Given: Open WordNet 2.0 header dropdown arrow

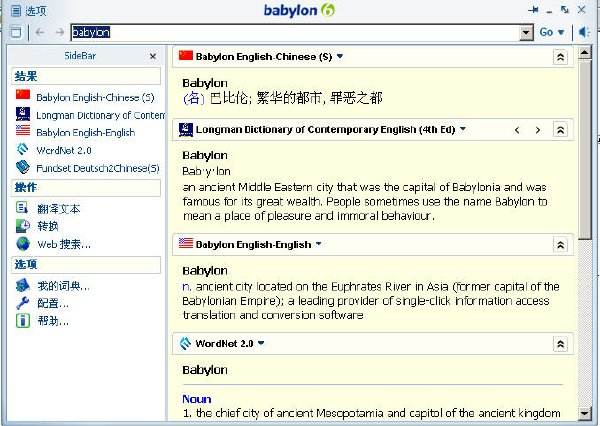Looking at the screenshot, I should [261, 343].
